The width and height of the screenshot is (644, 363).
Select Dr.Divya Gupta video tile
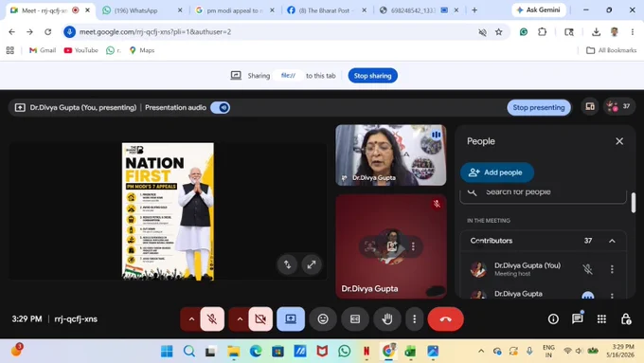click(x=390, y=155)
